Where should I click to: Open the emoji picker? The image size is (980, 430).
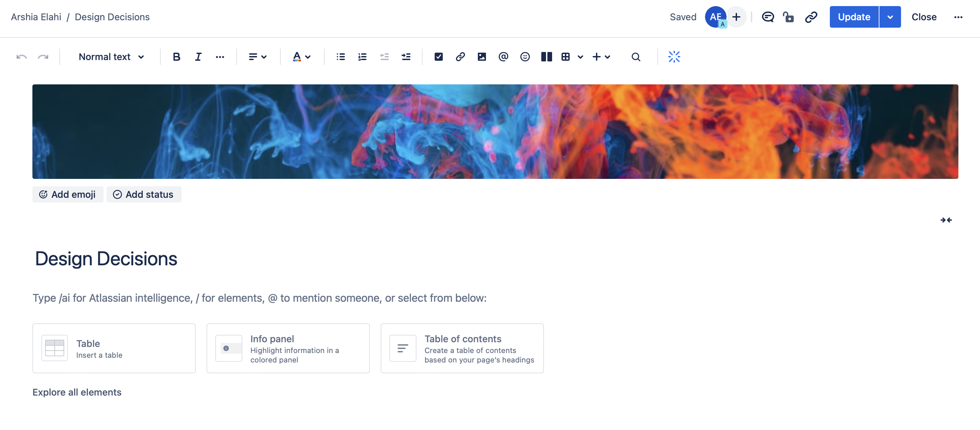click(x=525, y=57)
